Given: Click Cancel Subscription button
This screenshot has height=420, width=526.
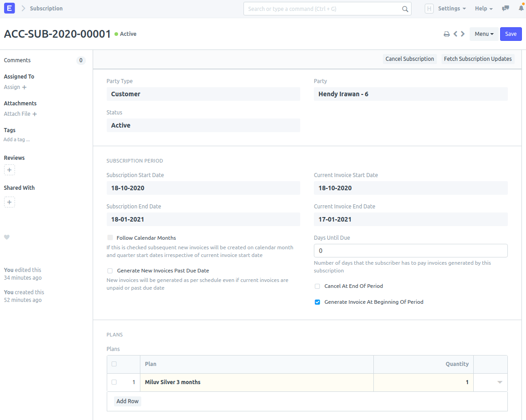Looking at the screenshot, I should pos(410,59).
